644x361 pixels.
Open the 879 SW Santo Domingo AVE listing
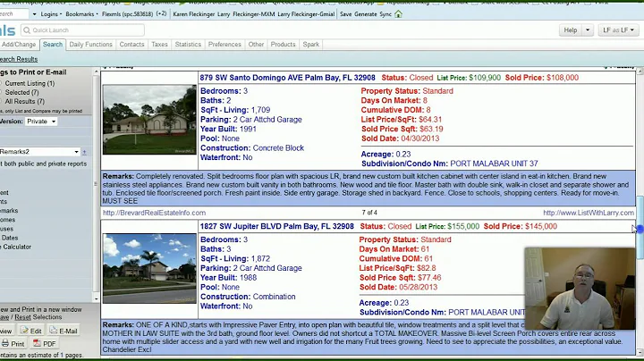click(287, 78)
